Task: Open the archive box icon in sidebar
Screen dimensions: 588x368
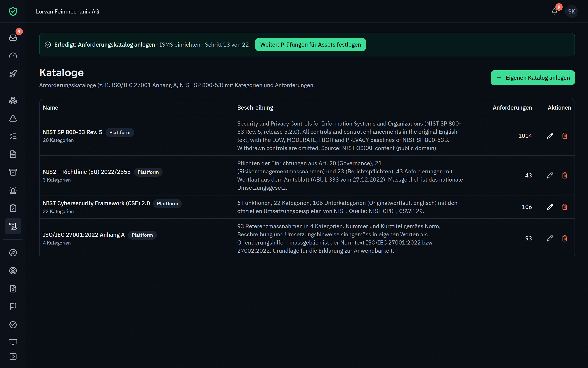Action: click(x=13, y=172)
